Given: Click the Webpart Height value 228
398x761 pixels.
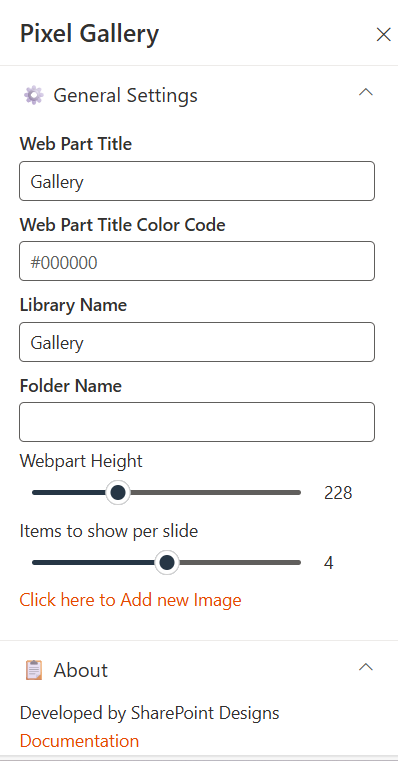Looking at the screenshot, I should pos(338,493).
